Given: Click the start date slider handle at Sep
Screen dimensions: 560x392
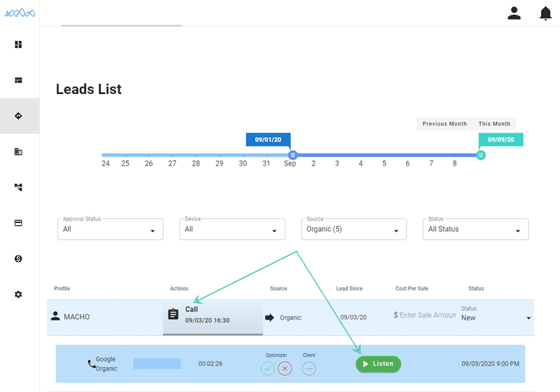Looking at the screenshot, I should (x=292, y=155).
